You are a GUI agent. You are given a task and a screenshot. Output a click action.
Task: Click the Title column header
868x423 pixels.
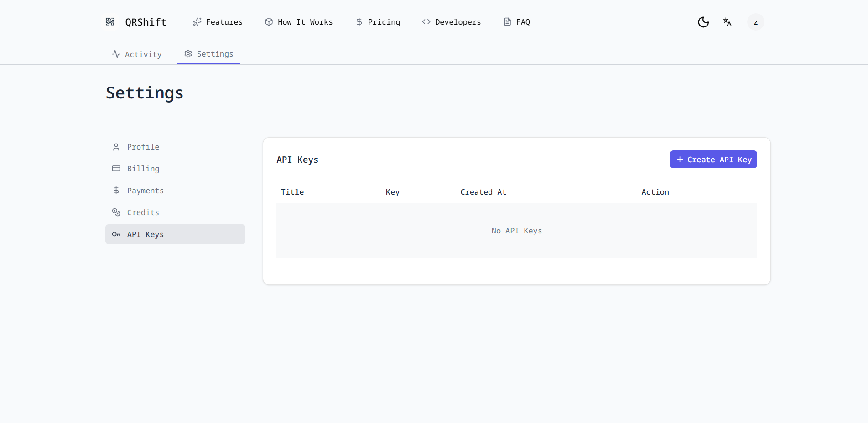pyautogui.click(x=292, y=192)
